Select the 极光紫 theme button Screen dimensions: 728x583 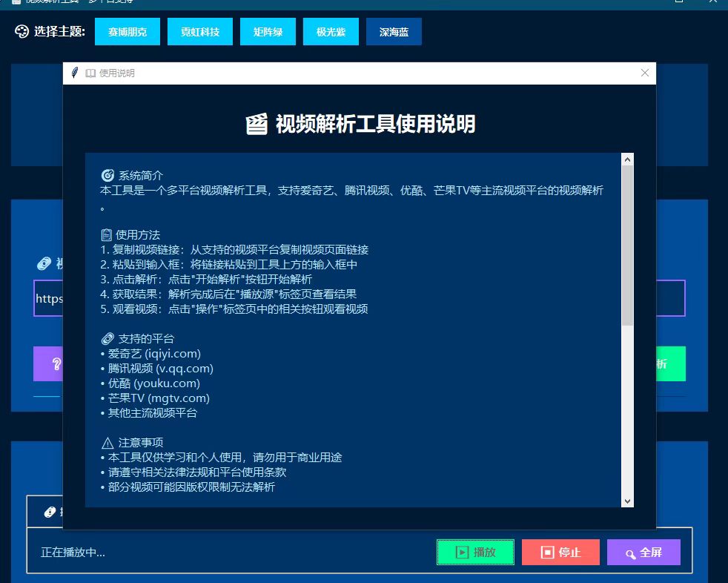point(331,32)
